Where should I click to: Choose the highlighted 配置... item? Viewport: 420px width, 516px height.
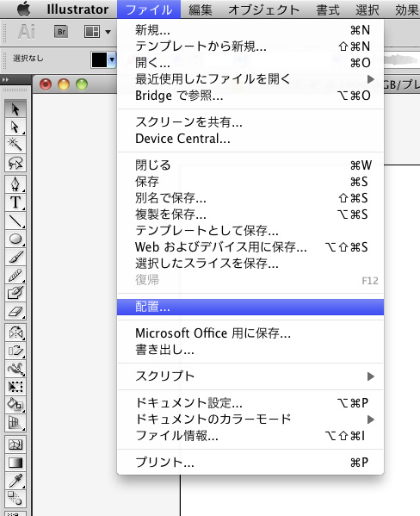[x=250, y=307]
